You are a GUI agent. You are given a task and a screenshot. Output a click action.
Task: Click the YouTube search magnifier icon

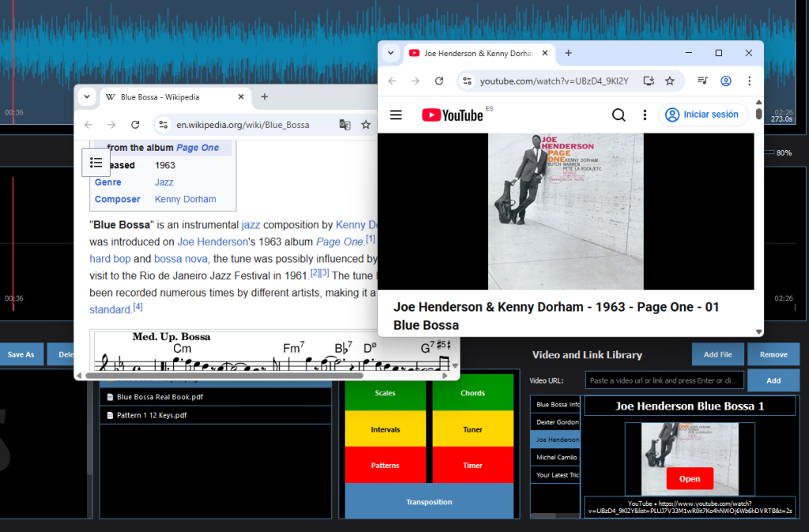619,115
